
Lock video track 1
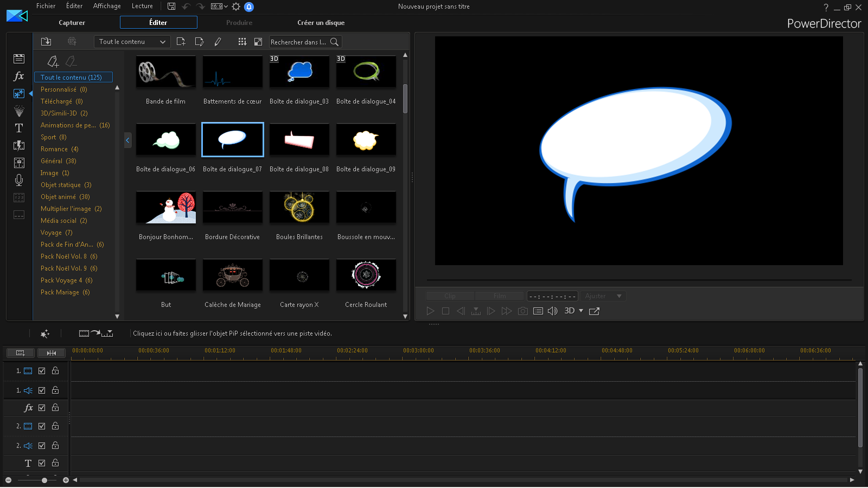[x=55, y=371]
